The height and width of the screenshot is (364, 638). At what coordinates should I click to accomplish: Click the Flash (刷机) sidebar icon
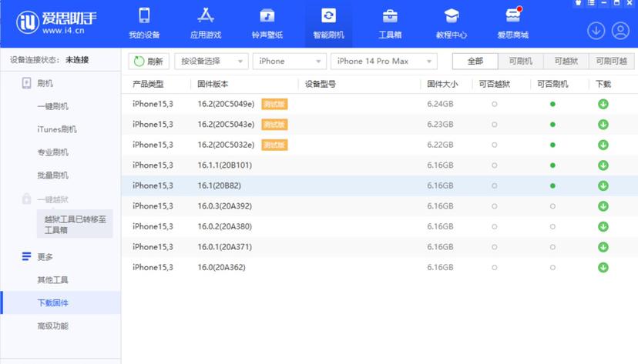pyautogui.click(x=26, y=83)
